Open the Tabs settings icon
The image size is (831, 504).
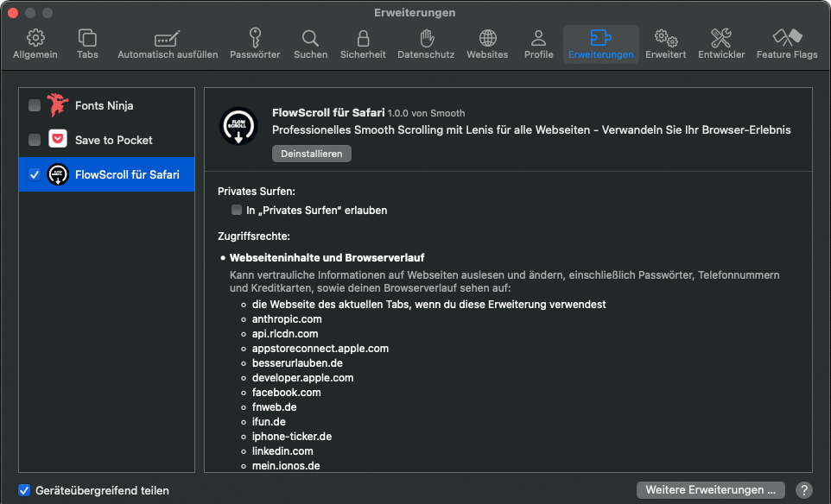click(x=87, y=44)
